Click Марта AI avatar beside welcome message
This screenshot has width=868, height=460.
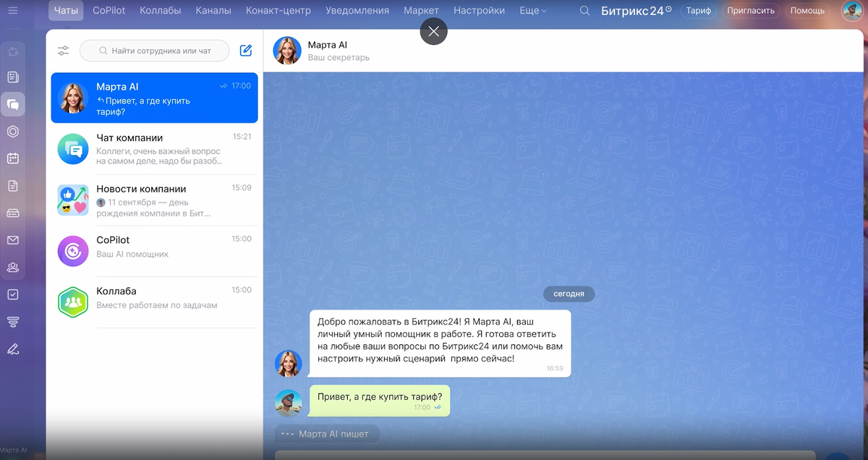click(289, 363)
